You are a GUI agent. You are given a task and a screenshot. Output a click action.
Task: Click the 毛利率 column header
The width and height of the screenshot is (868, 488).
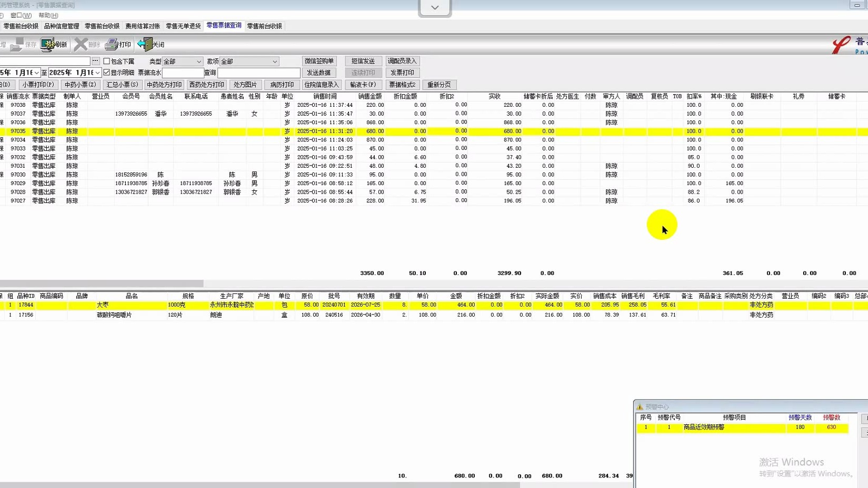pos(662,296)
